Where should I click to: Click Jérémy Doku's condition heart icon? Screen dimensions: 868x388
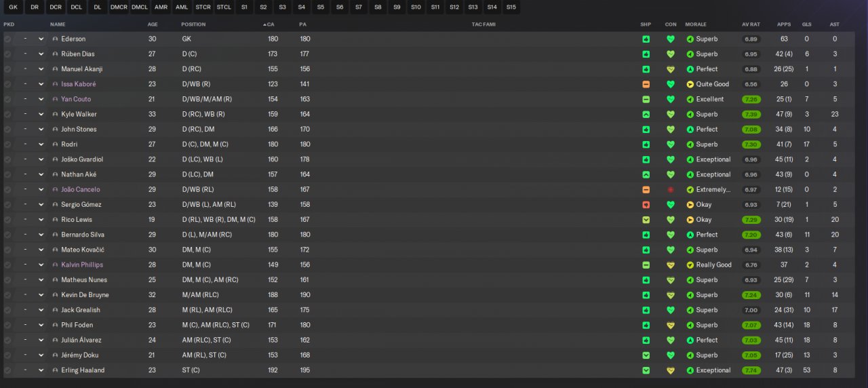point(671,355)
